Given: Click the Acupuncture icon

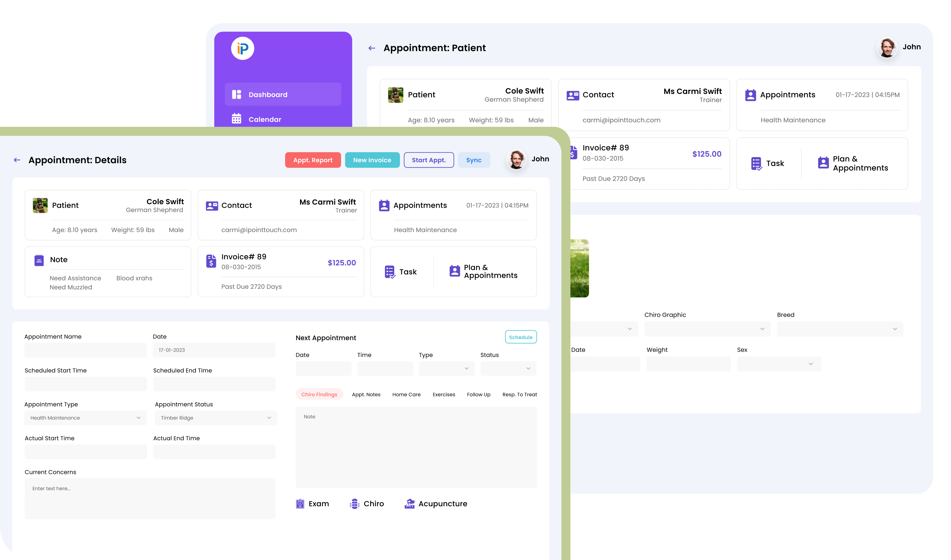Looking at the screenshot, I should coord(410,504).
